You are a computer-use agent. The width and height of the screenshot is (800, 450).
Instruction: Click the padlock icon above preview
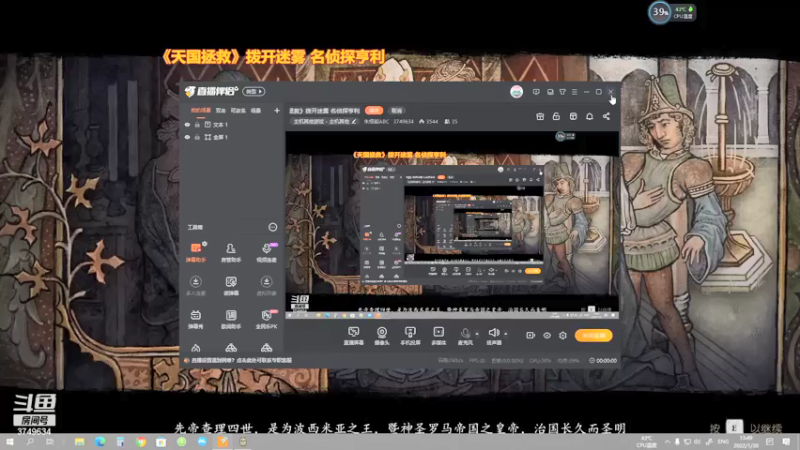[x=556, y=116]
